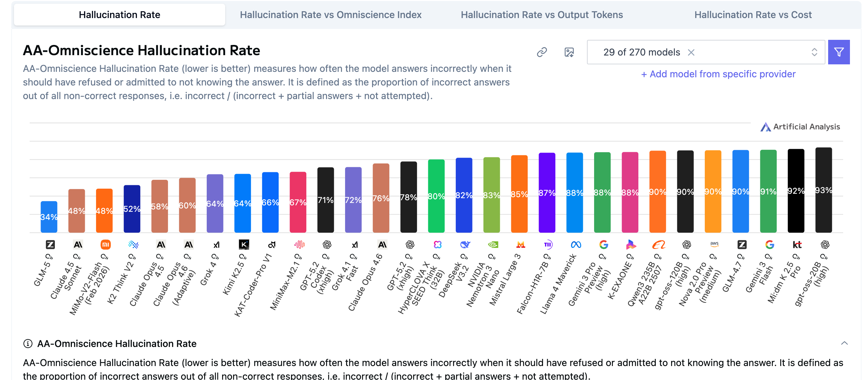
Task: Click the Meta logo under Llama 4 Maverick
Action: (576, 244)
